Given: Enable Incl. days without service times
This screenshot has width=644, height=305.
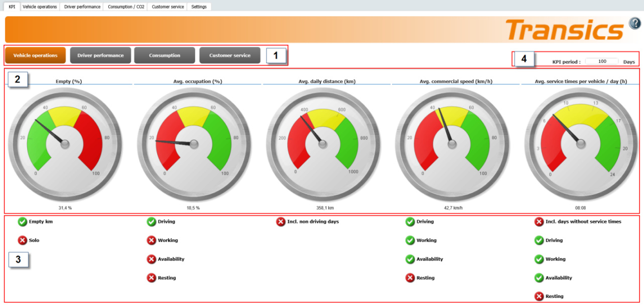Looking at the screenshot, I should (539, 222).
